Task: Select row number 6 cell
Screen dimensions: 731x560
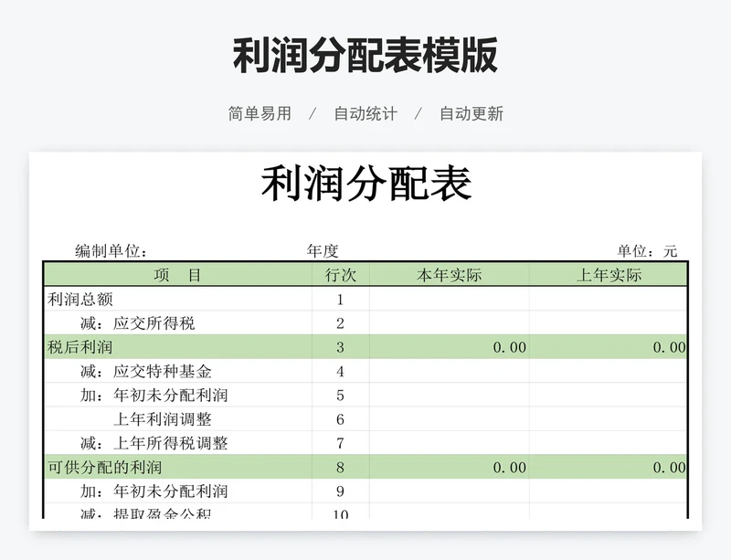Action: (340, 419)
